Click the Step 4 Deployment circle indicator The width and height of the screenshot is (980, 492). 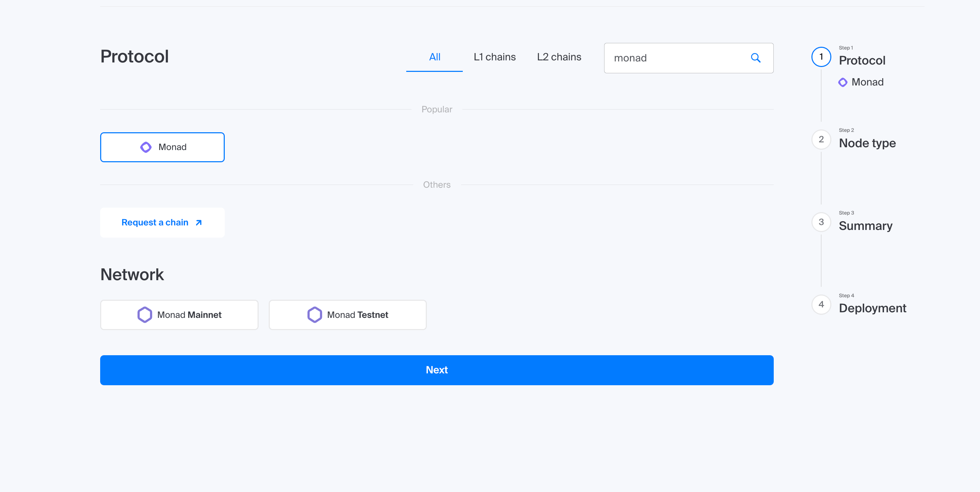pos(821,304)
